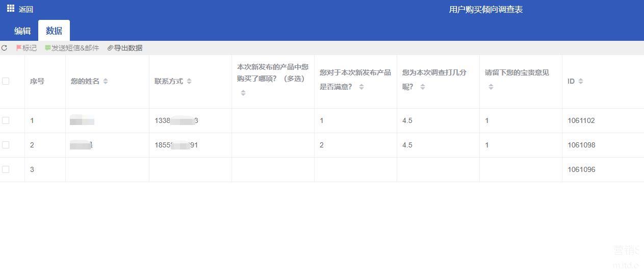Click sort arrows for 是否满意 column

[362, 87]
